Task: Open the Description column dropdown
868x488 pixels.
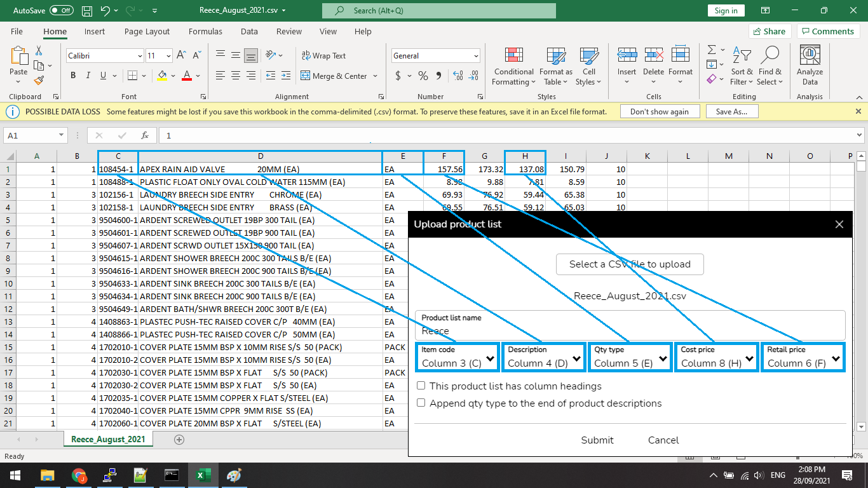Action: pos(543,357)
